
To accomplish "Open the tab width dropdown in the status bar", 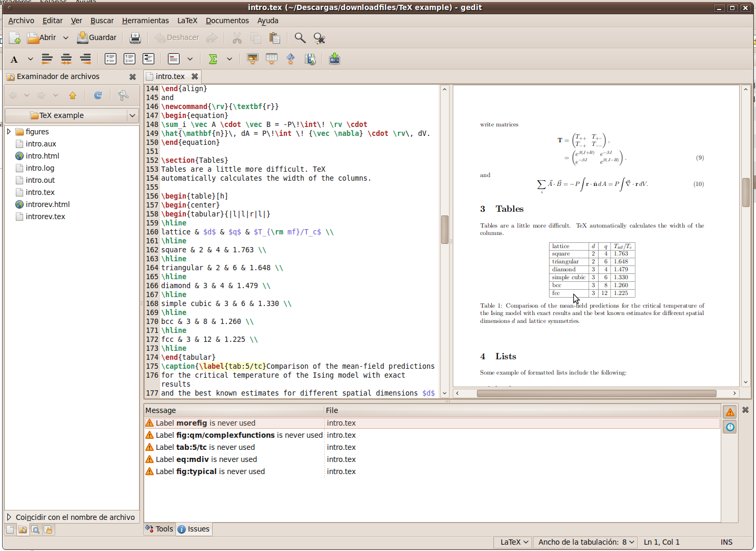I will tap(586, 542).
